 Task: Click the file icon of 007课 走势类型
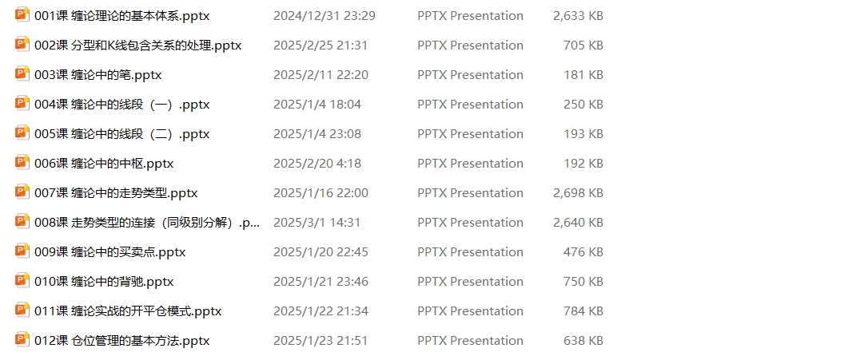click(22, 192)
